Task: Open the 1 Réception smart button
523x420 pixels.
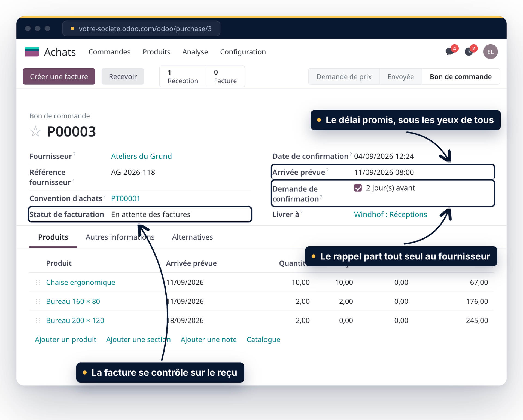Action: click(183, 76)
